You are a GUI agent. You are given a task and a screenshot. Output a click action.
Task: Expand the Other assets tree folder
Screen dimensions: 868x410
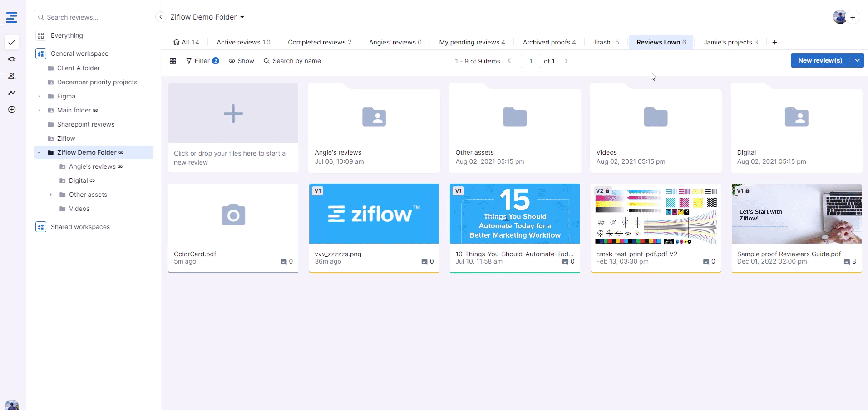click(51, 195)
